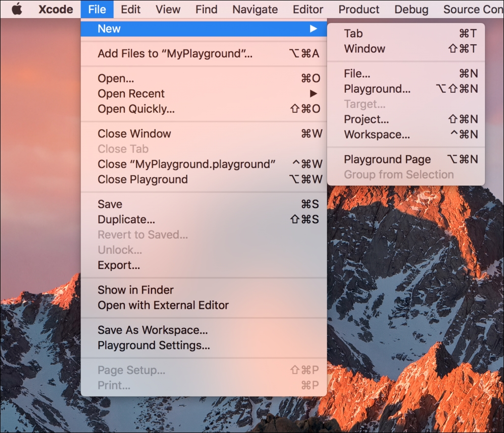The height and width of the screenshot is (433, 504).
Task: Select new Tab from submenu
Action: pos(406,33)
